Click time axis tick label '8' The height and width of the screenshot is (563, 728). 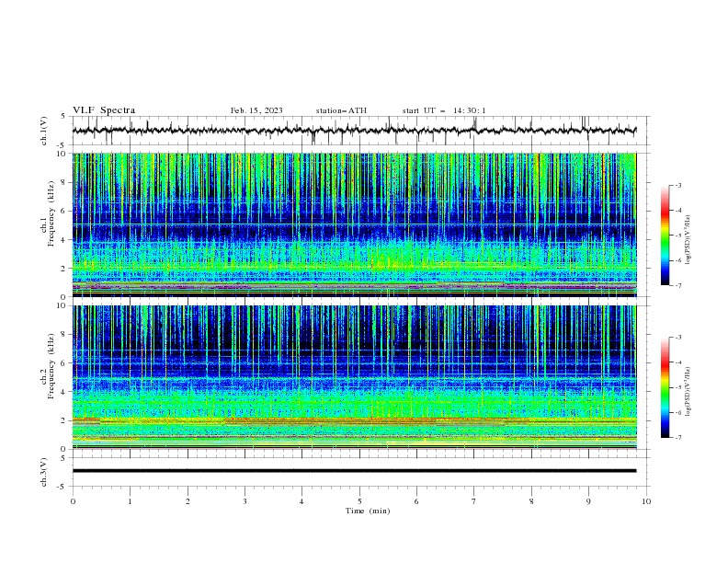coord(531,501)
